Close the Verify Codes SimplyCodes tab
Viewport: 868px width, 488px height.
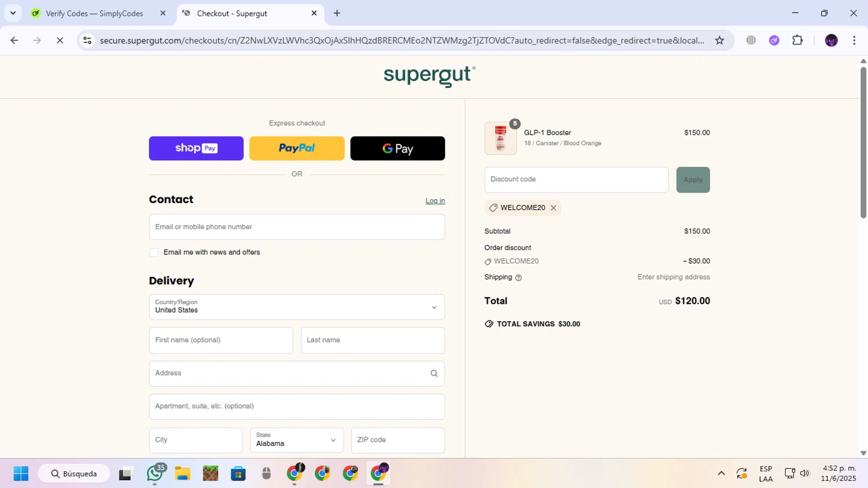(x=163, y=13)
